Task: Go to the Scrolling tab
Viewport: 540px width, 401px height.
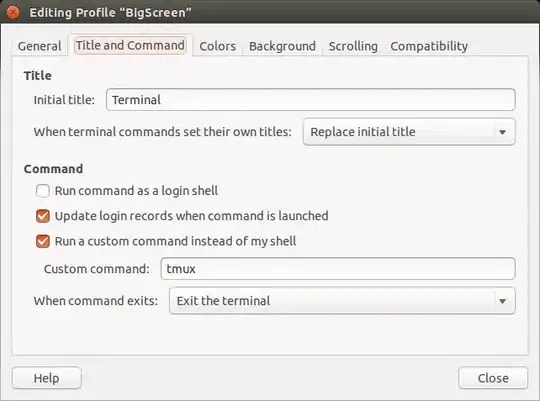Action: click(x=353, y=46)
